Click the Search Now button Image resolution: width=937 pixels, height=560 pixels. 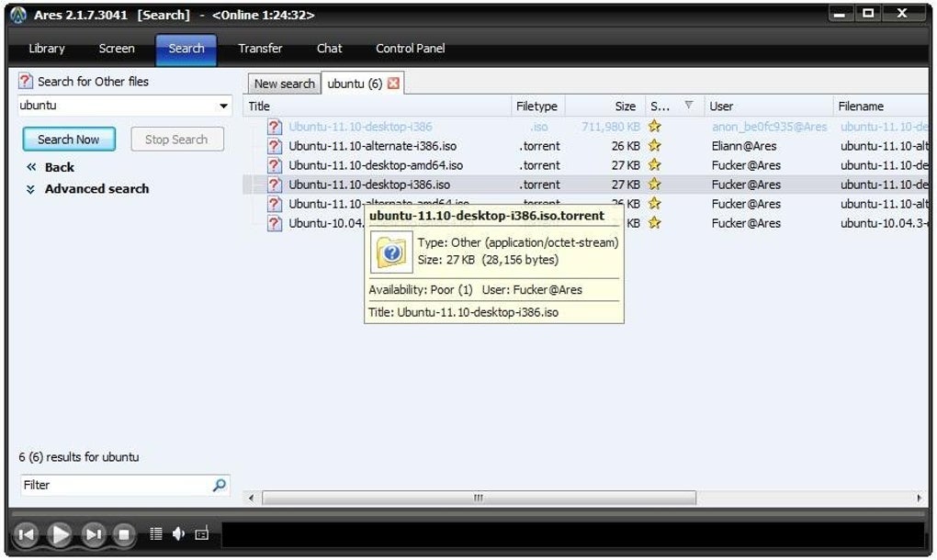[x=69, y=140]
